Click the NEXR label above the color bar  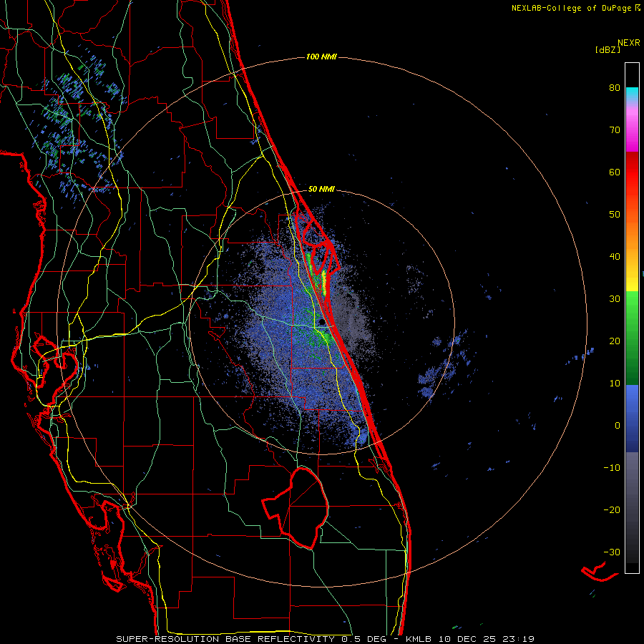coord(629,43)
